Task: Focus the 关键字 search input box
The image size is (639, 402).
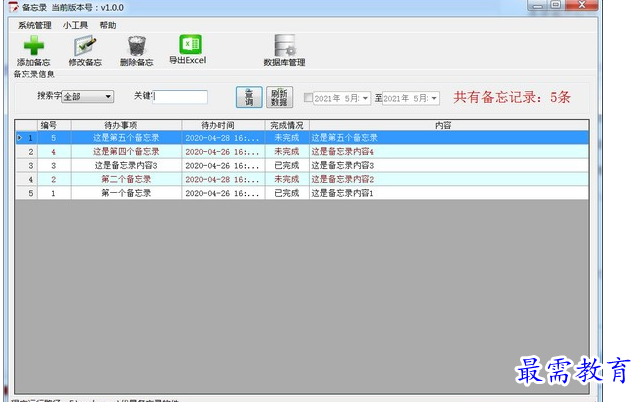Action: coord(180,97)
